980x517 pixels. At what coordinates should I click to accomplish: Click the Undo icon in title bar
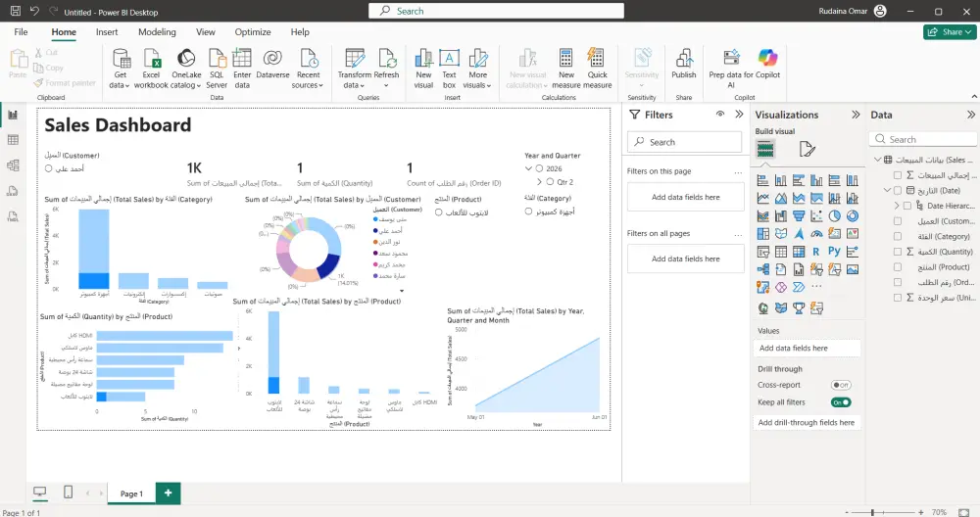(34, 11)
